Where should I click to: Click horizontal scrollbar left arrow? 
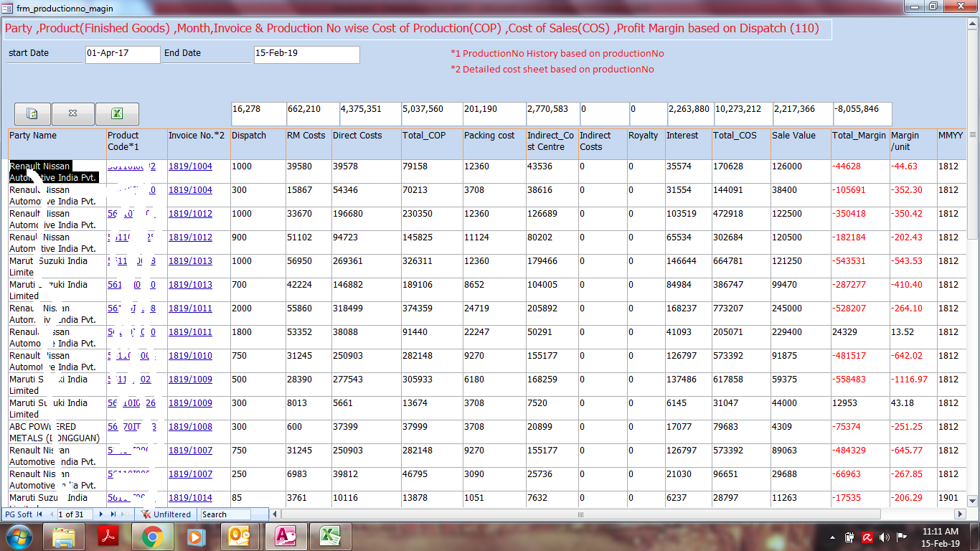275,514
